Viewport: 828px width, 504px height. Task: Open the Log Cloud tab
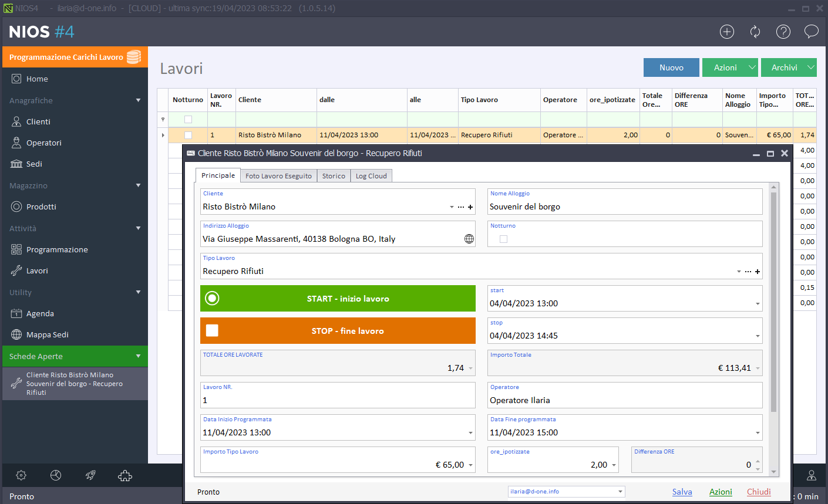pos(371,176)
